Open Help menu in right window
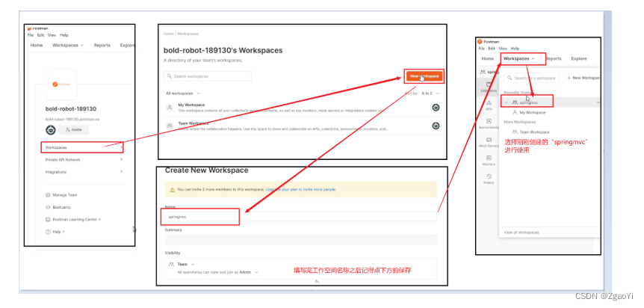Viewport: 644px width, 308px height. (515, 49)
